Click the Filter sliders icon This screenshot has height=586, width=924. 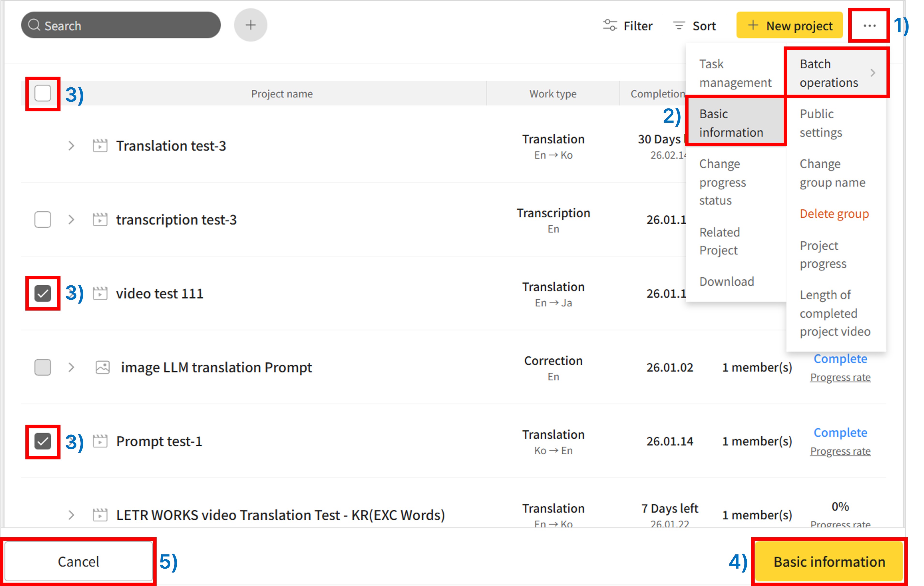610,25
